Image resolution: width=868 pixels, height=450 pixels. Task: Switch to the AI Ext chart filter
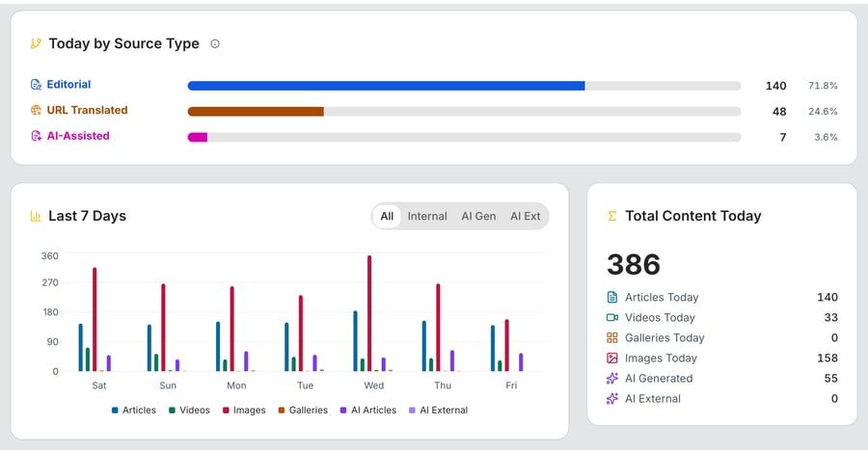(x=526, y=216)
